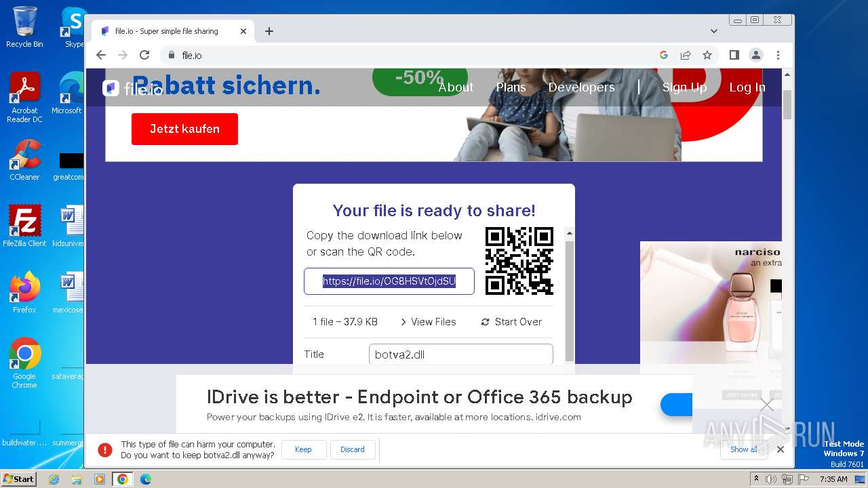Click the download warning icon

pos(105,449)
